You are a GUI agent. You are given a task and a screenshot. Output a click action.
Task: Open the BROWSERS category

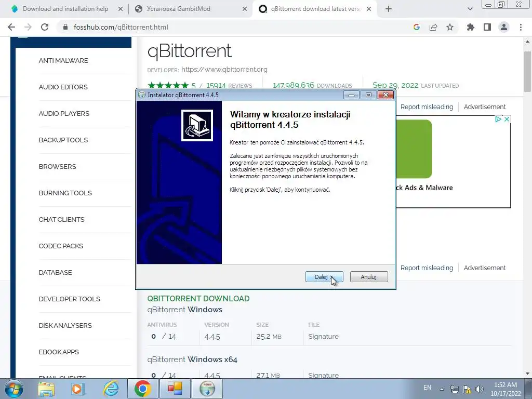tap(57, 166)
